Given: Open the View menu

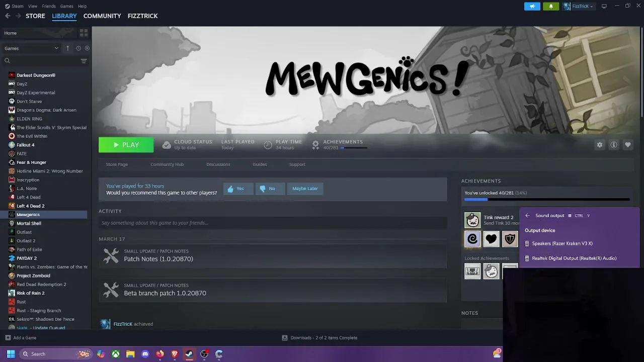Looking at the screenshot, I should click(33, 6).
